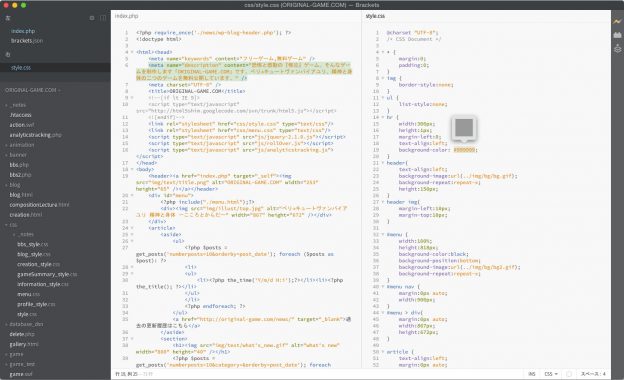
Task: Fold the article tag at line 24
Action: (x=132, y=228)
